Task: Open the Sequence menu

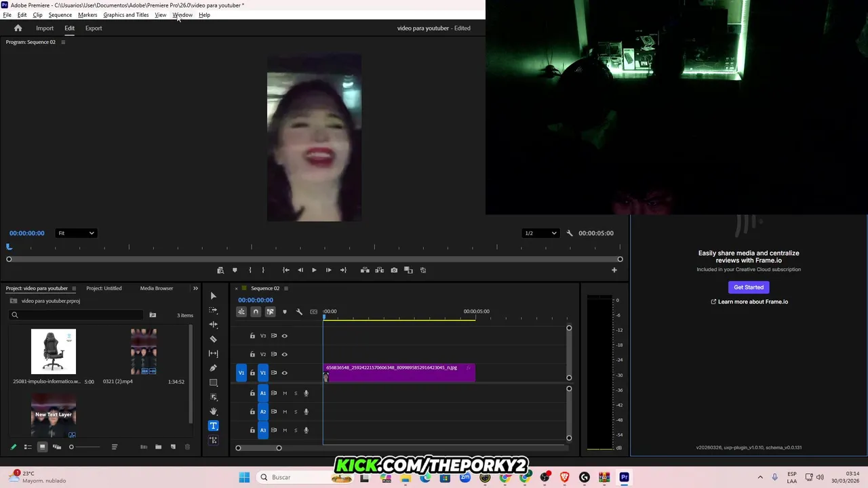Action: click(60, 15)
